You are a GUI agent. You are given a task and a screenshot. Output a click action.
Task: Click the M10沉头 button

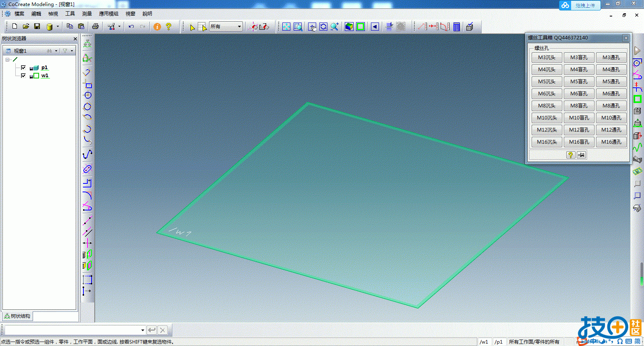tap(547, 118)
